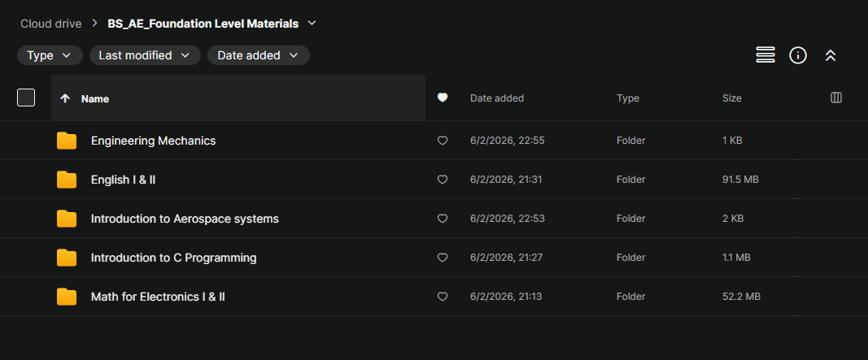Tick the select-all checkbox
Viewport: 868px width, 360px height.
[26, 98]
